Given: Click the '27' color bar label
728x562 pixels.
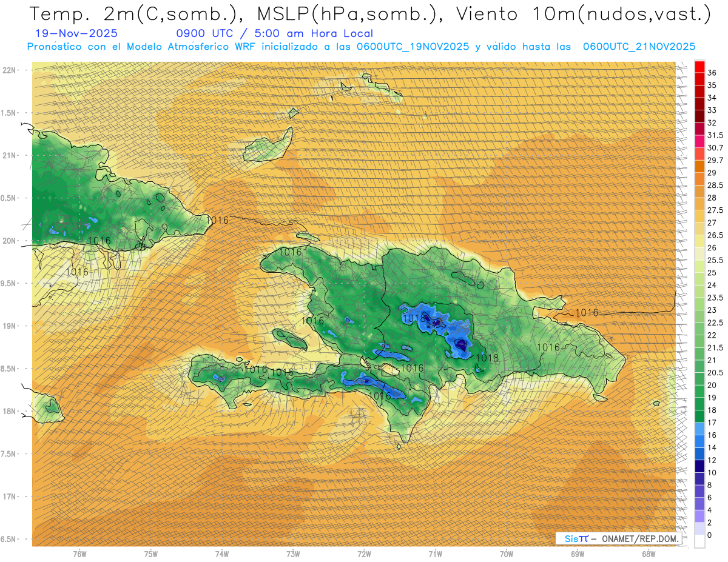Looking at the screenshot, I should click(712, 222).
